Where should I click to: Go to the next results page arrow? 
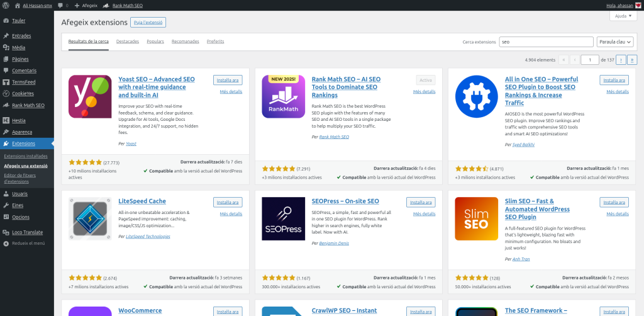(x=621, y=60)
